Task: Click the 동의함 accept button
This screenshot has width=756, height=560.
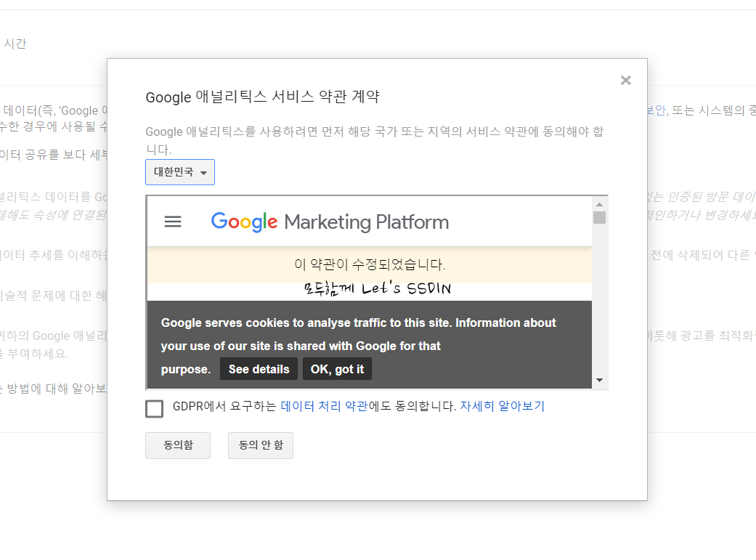Action: point(178,445)
